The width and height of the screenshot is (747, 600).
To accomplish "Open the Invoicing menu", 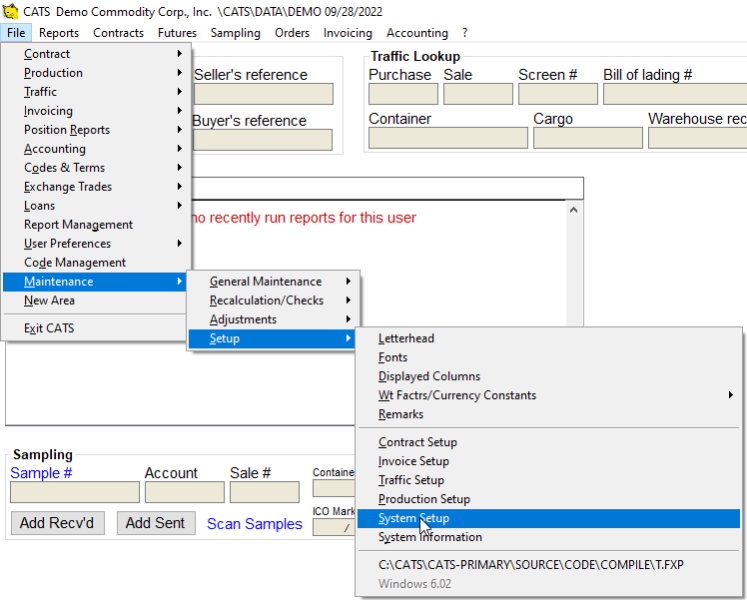I will click(348, 33).
